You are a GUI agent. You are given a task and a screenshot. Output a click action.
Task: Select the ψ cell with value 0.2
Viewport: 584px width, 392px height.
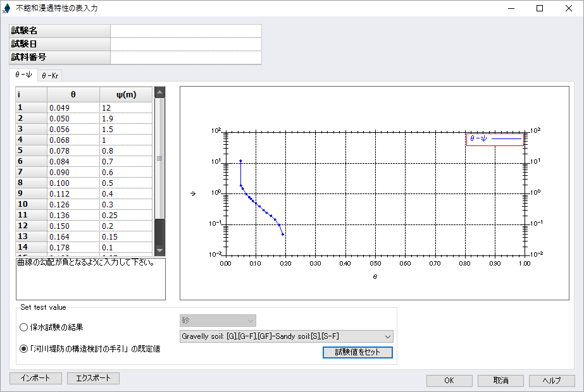(x=126, y=226)
